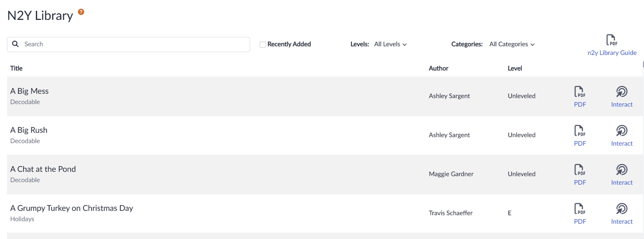Click the Level column header

[514, 68]
